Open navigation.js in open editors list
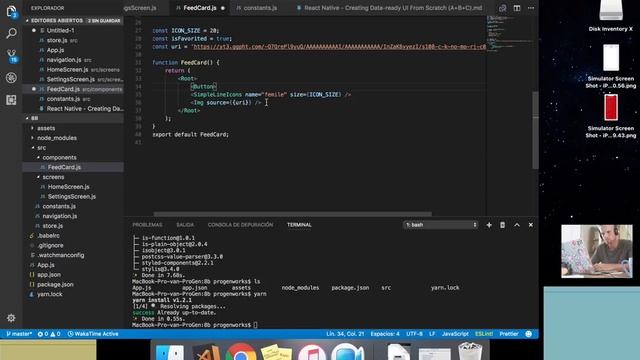640x360 pixels. pos(64,60)
